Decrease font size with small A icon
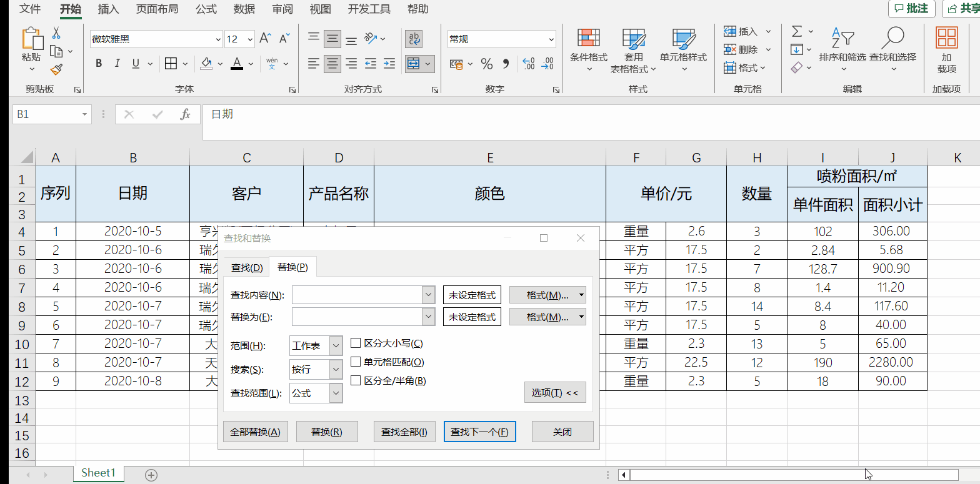Viewport: 980px width, 484px height. 284,39
